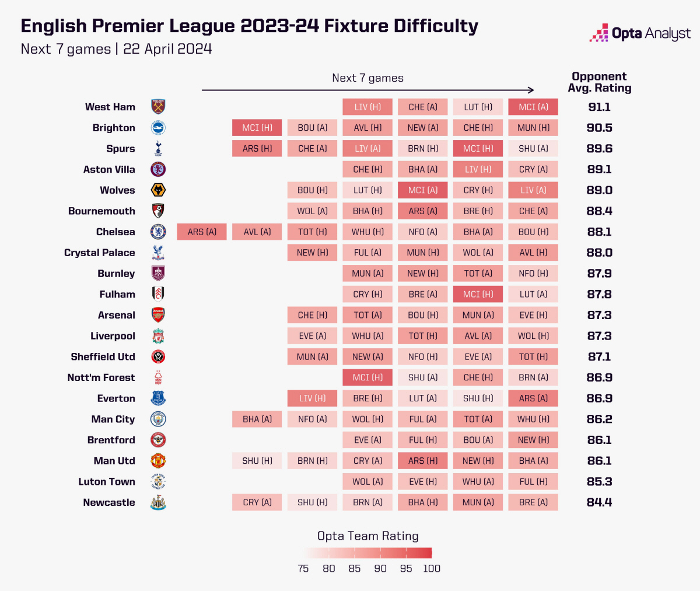Select West Ham's MCI (A) fixture cell
This screenshot has height=591, width=700.
tap(533, 107)
